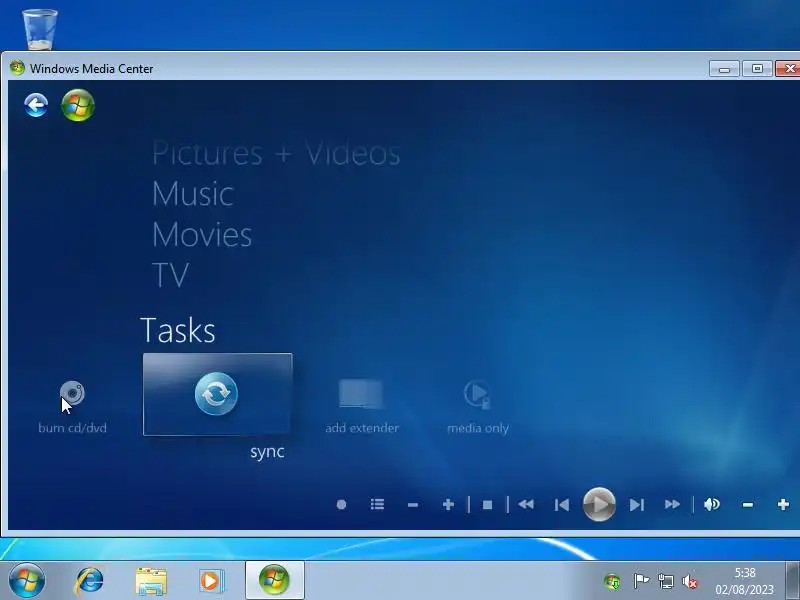Viewport: 800px width, 600px height.
Task: Open the burn cd/dvd task
Action: pyautogui.click(x=72, y=407)
